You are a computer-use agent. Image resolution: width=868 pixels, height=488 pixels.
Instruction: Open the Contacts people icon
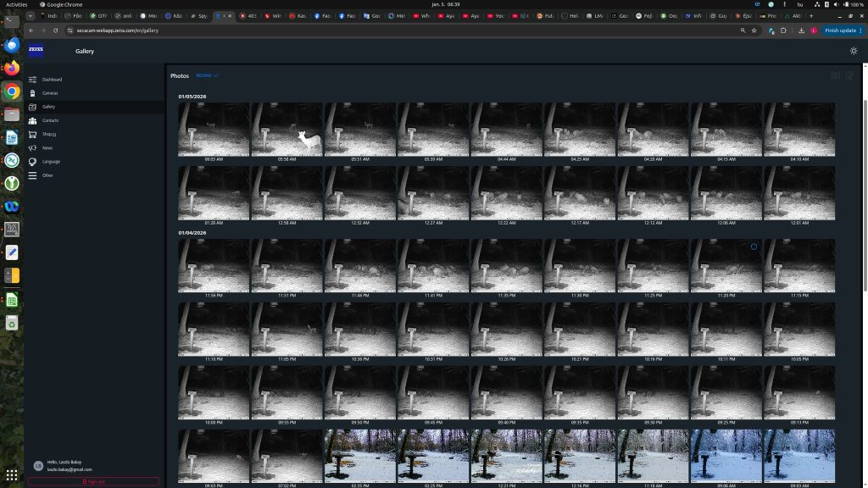coord(33,120)
